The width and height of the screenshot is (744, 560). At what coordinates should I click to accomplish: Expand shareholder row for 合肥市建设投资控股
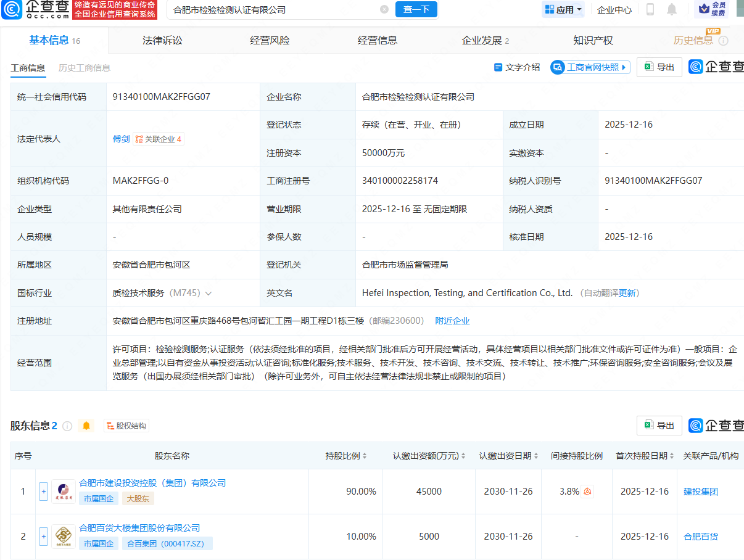pyautogui.click(x=43, y=491)
